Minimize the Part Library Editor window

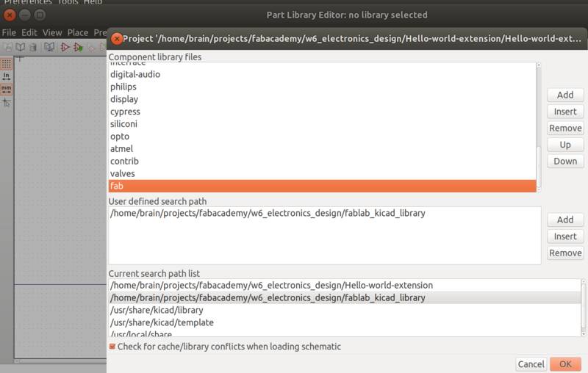[25, 15]
